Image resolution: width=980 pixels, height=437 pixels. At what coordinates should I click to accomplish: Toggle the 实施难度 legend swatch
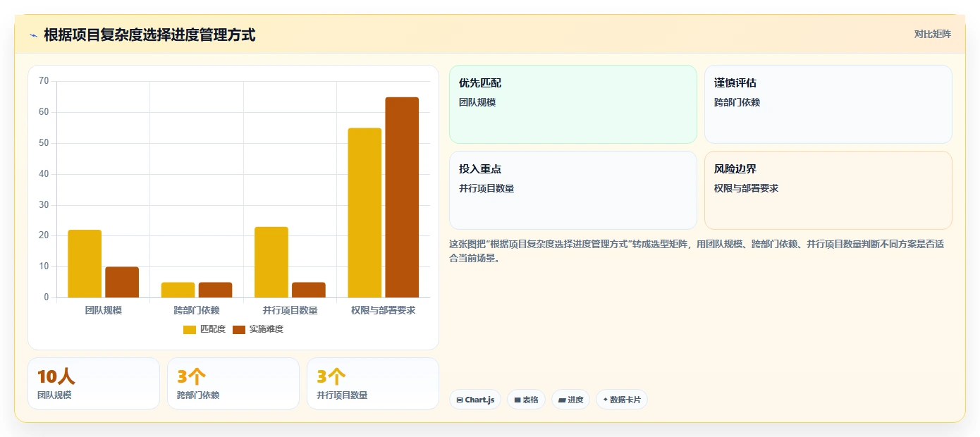(239, 329)
